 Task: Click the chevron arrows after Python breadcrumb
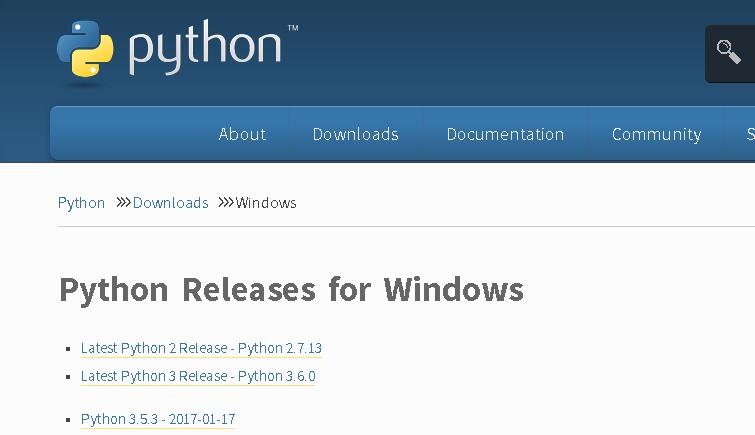[x=123, y=202]
